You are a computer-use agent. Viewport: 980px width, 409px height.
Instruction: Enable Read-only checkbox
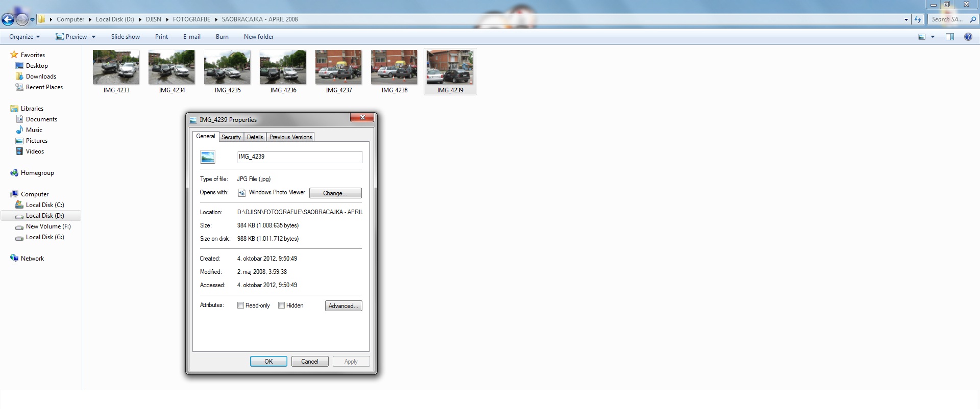click(240, 305)
